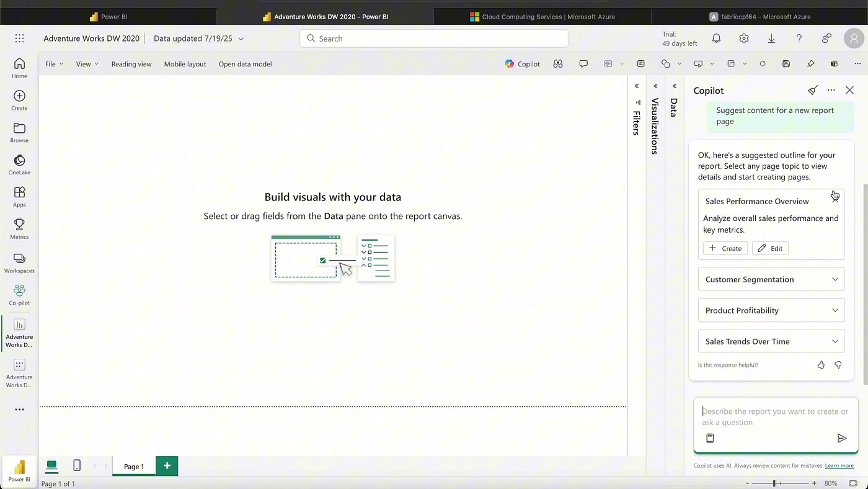Open the app launcher waffle menu
The width and height of the screenshot is (868, 489).
(19, 38)
